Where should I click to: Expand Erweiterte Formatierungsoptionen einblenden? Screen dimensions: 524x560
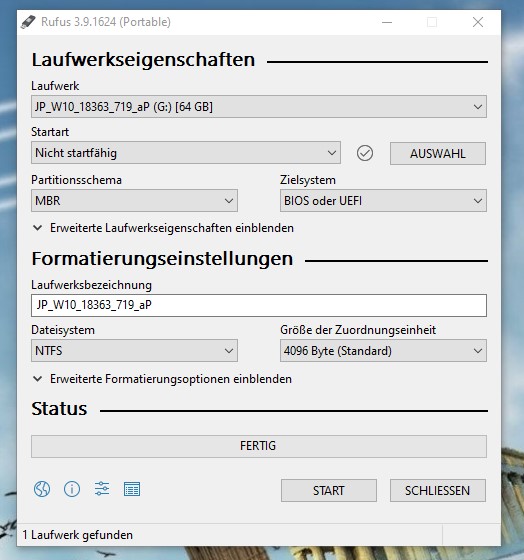coord(162,379)
